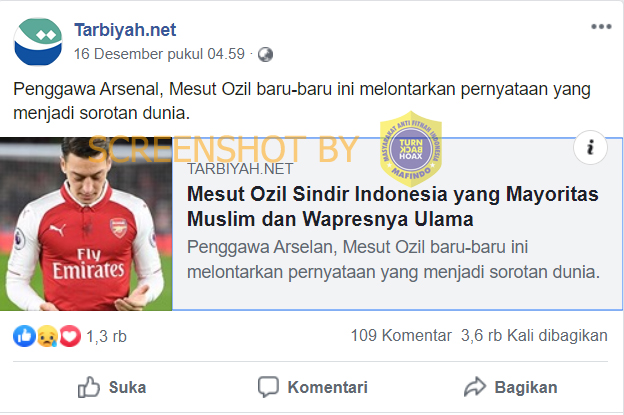Open the Tarbiyah.net page name link

(x=125, y=29)
